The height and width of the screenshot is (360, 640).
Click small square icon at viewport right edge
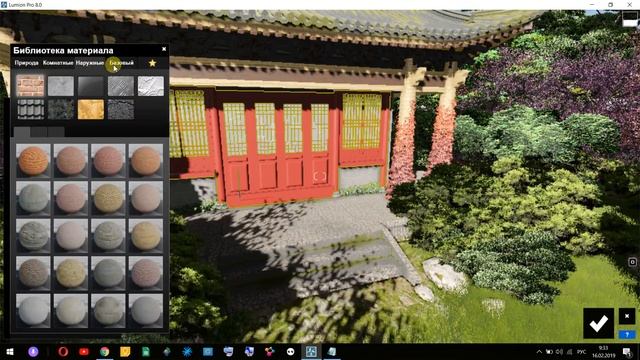tap(632, 262)
